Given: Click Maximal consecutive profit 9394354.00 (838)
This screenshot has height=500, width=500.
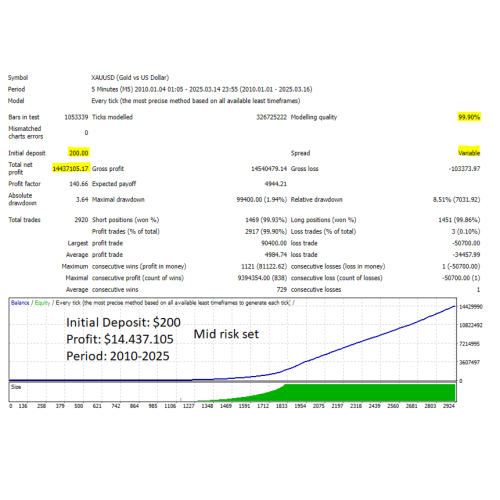Looking at the screenshot, I should coord(262,278).
